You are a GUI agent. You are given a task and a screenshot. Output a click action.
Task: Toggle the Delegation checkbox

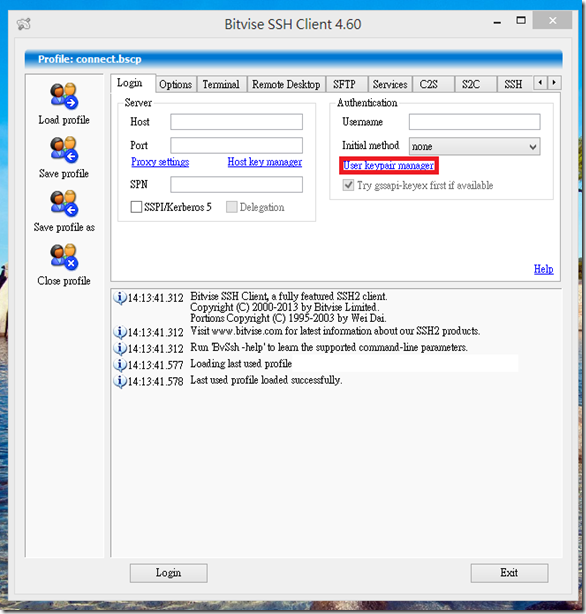(x=232, y=207)
